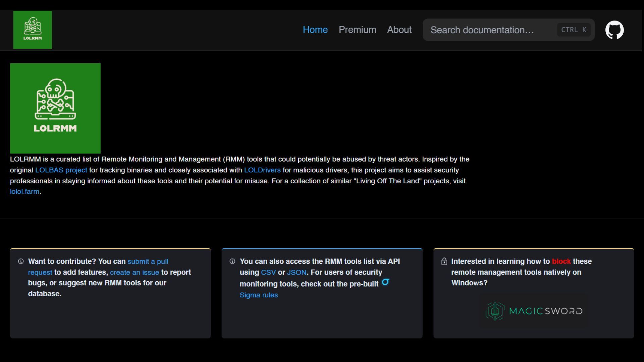
Task: Open the About nav item
Action: point(399,30)
